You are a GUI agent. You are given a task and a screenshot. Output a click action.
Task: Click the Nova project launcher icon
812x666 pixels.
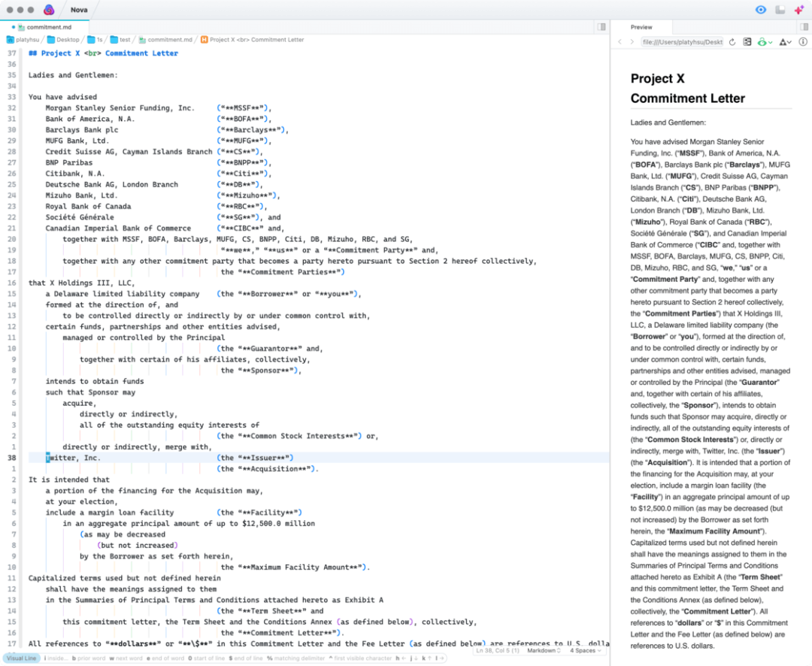click(x=49, y=9)
